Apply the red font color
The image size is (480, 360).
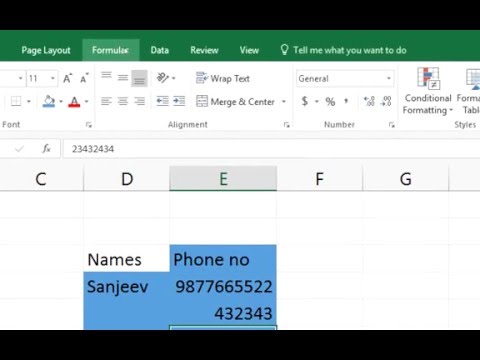click(74, 101)
